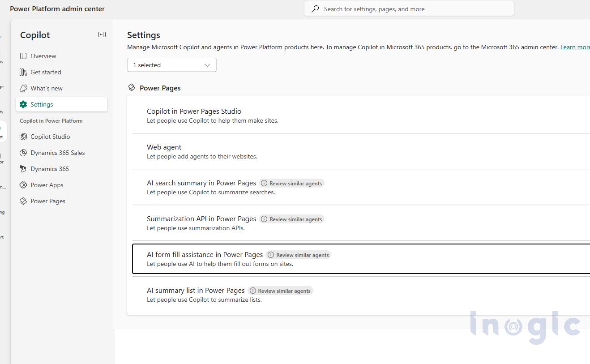Click the Dynamics 365 icon
The width and height of the screenshot is (590, 364).
[x=23, y=169]
